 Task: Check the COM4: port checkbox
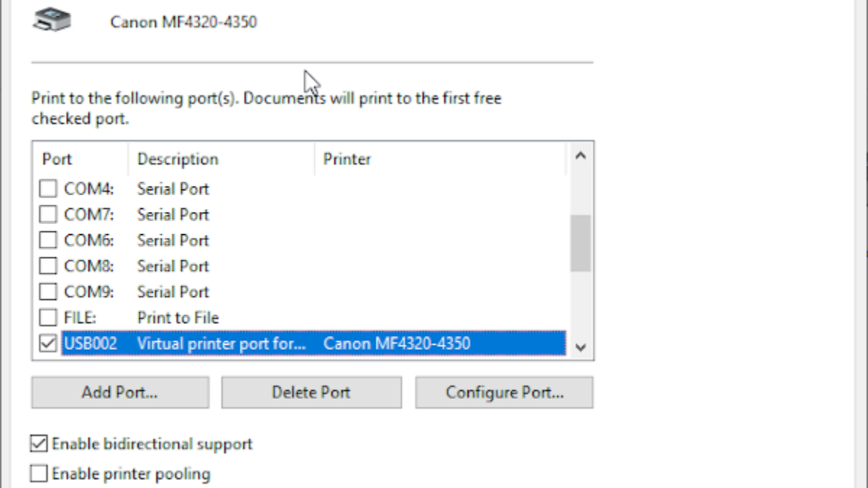pos(48,189)
